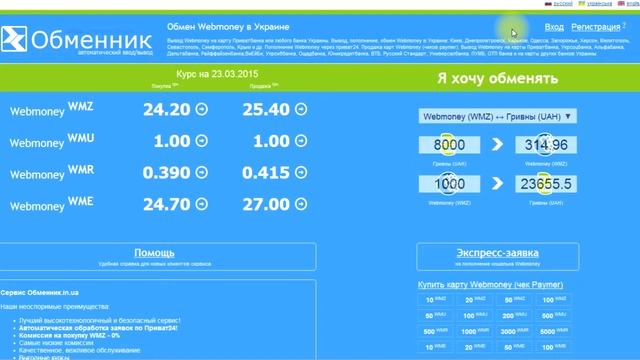Open the circle arrow next to WMZ sell rate 25.40
This screenshot has width=640, height=360.
[301, 109]
